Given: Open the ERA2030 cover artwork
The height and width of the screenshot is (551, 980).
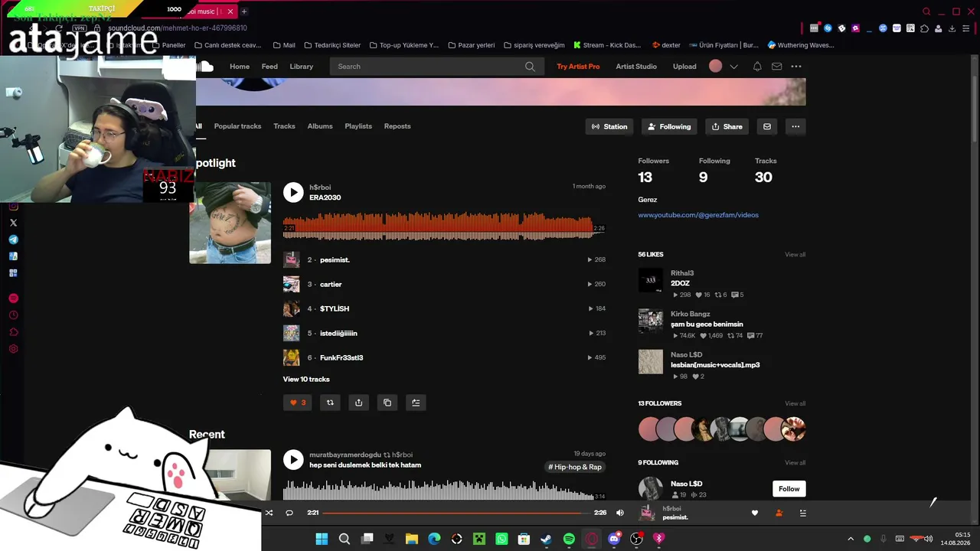Looking at the screenshot, I should 230,223.
